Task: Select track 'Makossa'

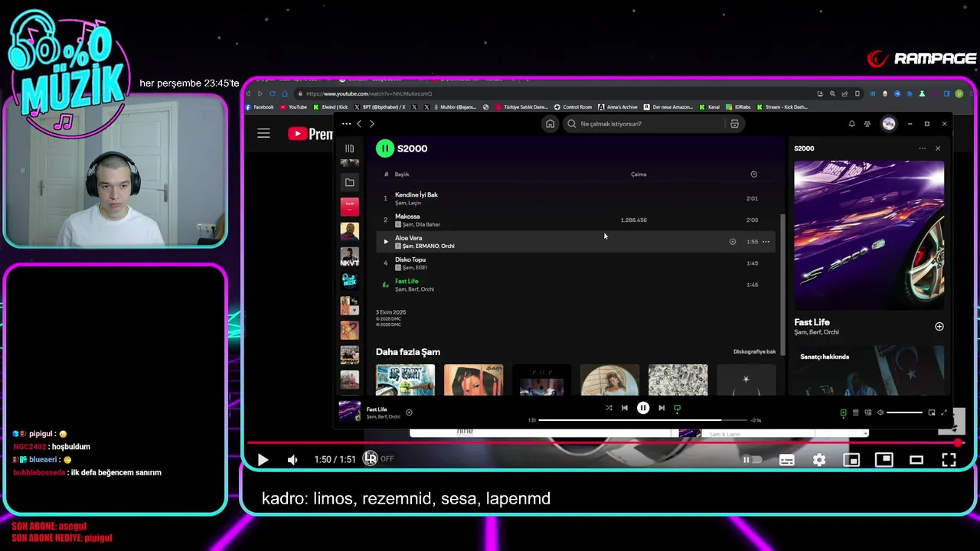Action: click(x=575, y=220)
